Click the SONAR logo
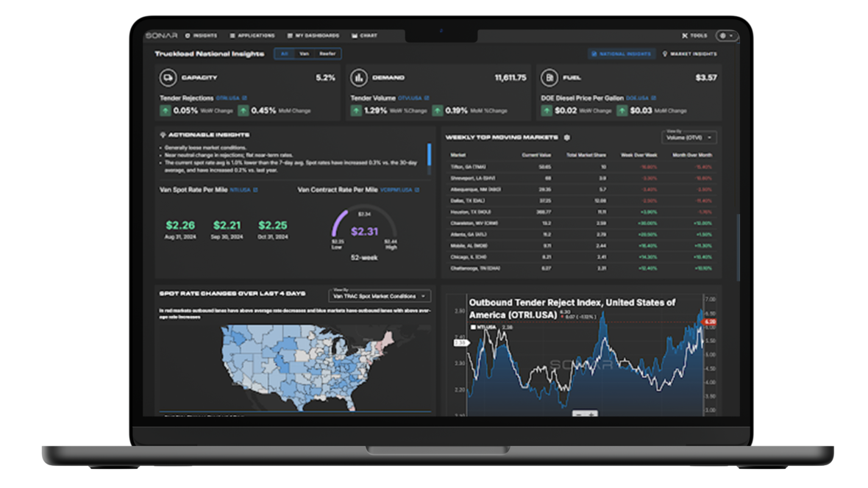 coord(162,35)
